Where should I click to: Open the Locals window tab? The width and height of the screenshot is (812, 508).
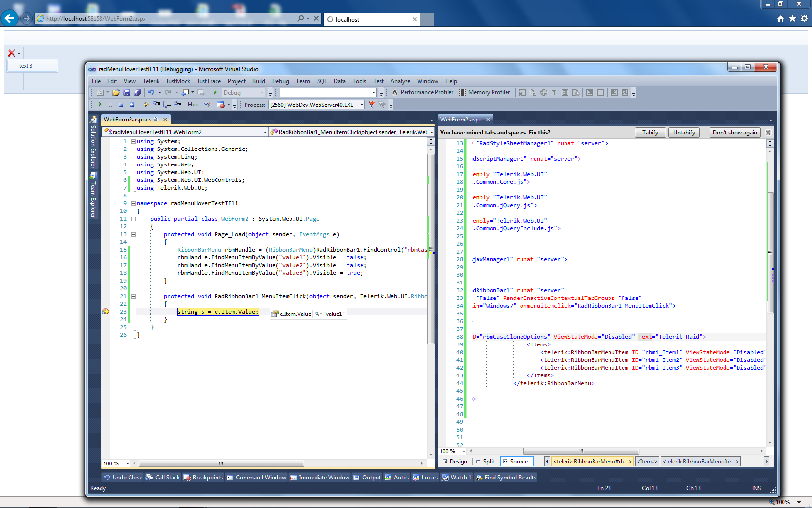coord(425,478)
